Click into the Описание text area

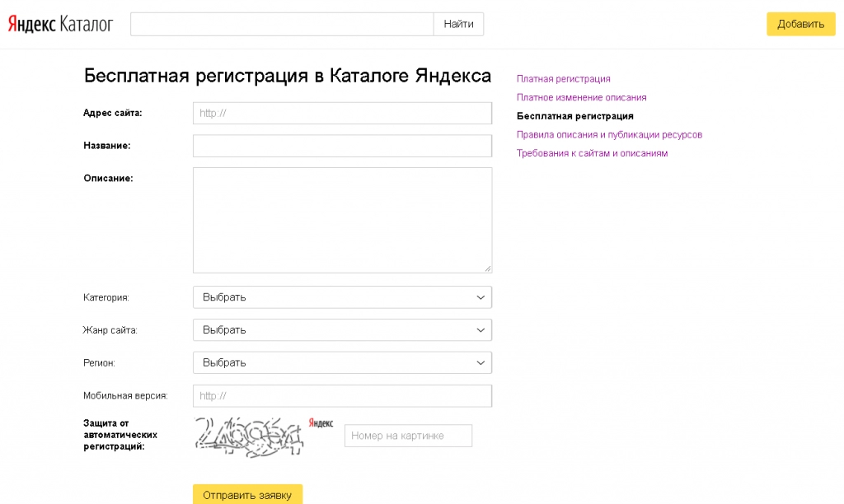[342, 220]
